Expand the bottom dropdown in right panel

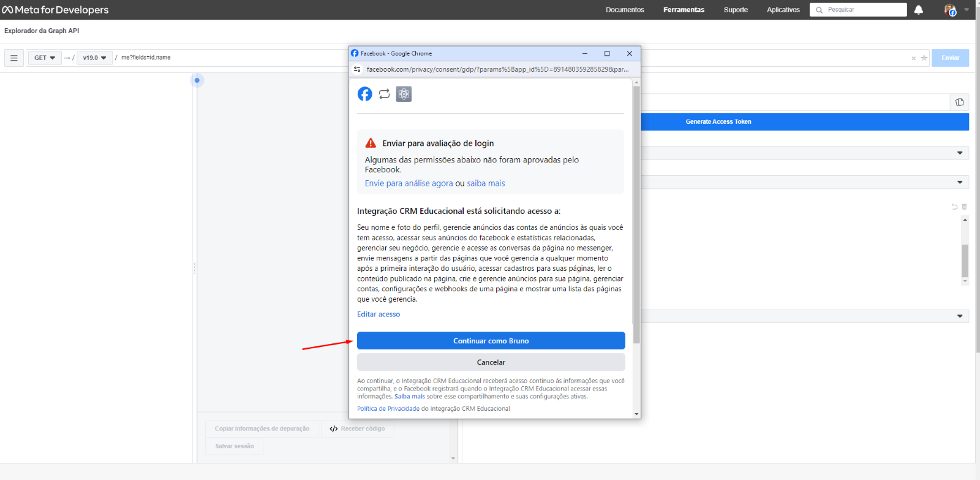point(960,316)
